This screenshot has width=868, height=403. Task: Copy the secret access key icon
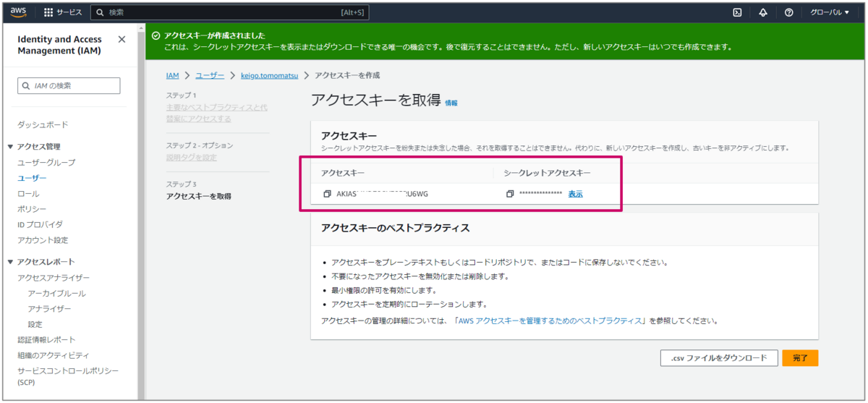pyautogui.click(x=510, y=194)
